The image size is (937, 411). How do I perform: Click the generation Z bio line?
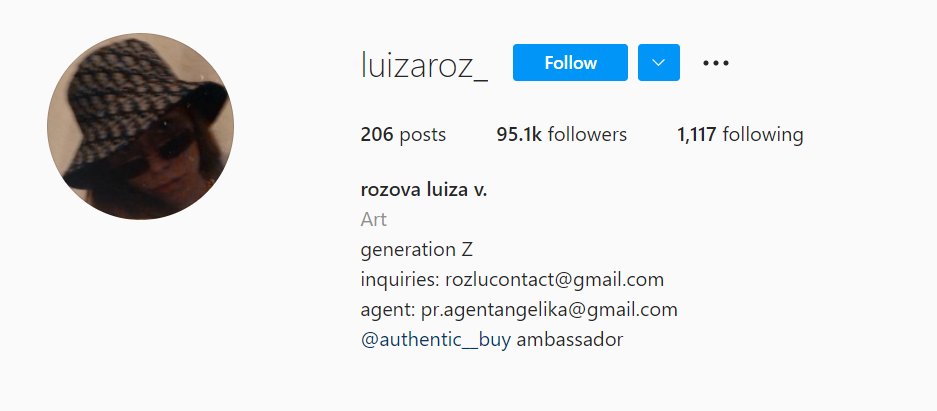coord(417,249)
